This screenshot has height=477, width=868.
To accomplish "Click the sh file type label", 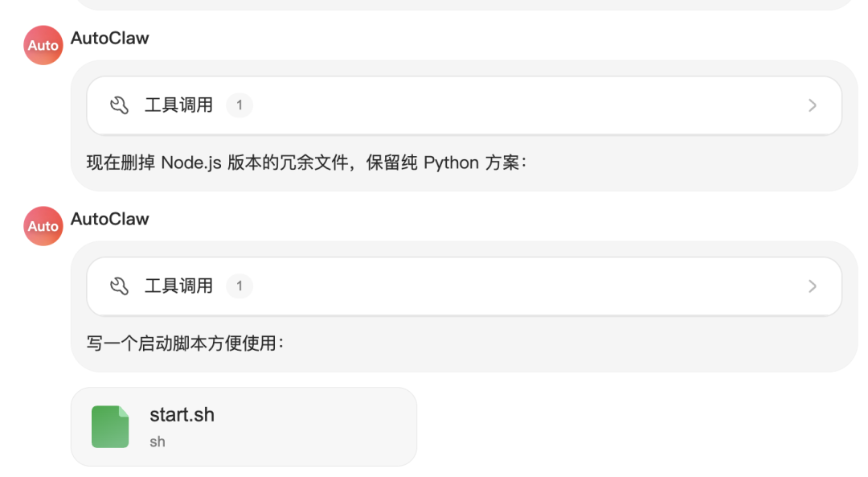I will pos(158,442).
